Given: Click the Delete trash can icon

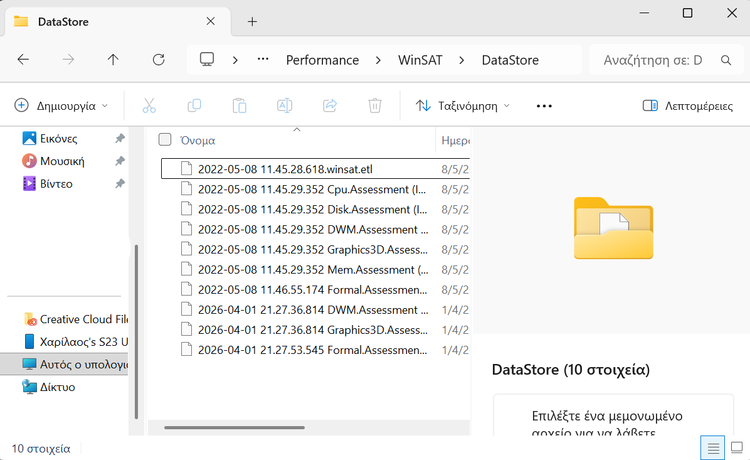Looking at the screenshot, I should click(374, 105).
